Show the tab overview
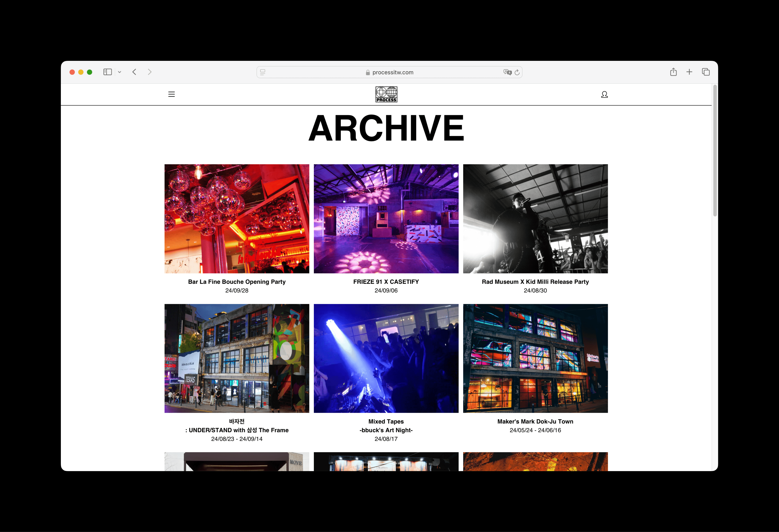Screen dimensions: 779x532 click(x=706, y=72)
